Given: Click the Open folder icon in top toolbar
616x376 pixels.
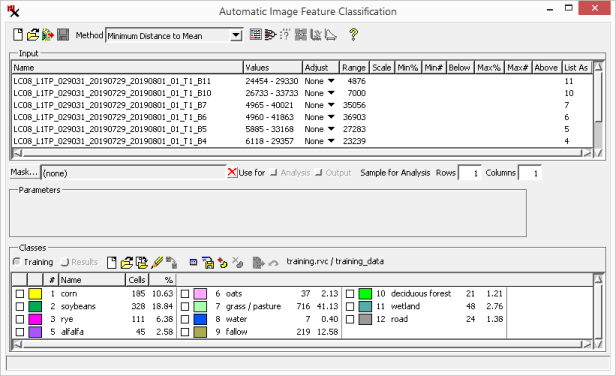Looking at the screenshot, I should [x=33, y=35].
